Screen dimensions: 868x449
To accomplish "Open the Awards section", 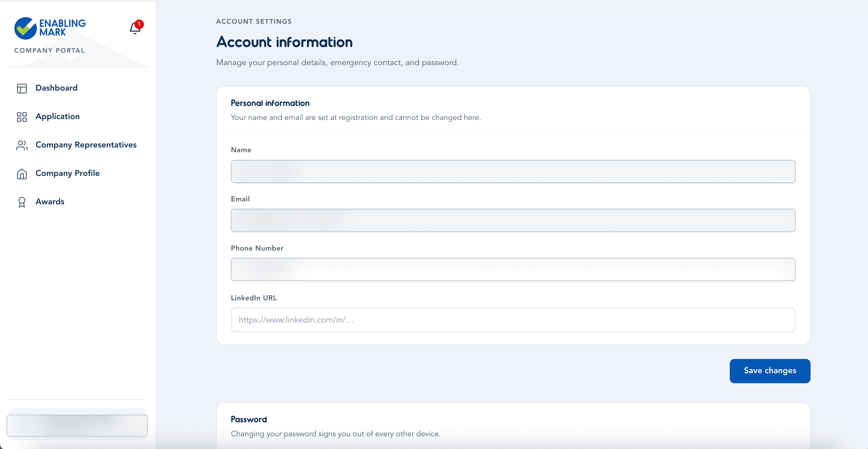I will [x=50, y=202].
